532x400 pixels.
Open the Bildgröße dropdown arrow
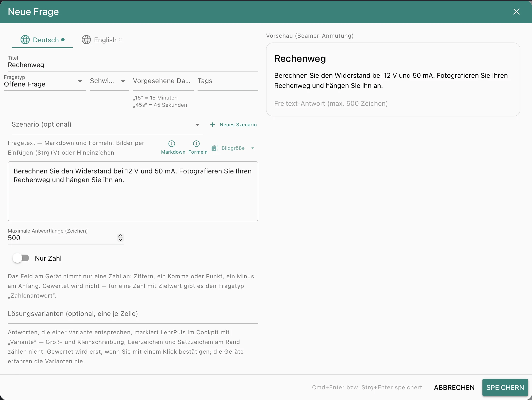coord(253,148)
